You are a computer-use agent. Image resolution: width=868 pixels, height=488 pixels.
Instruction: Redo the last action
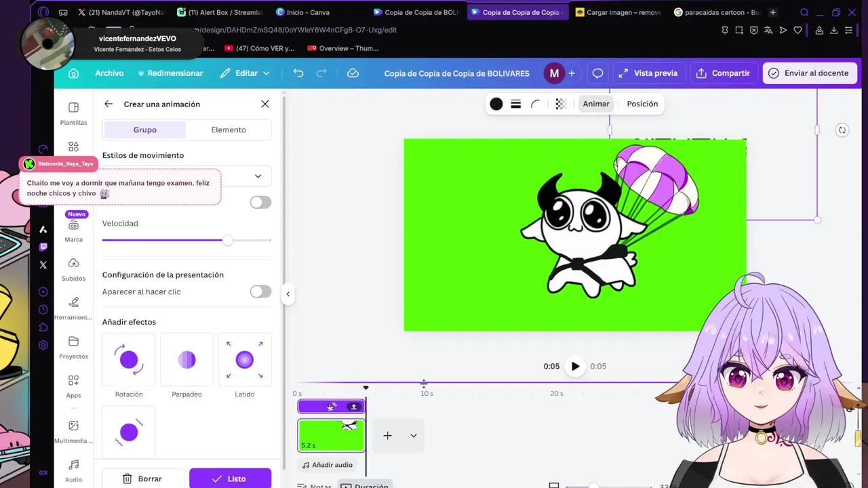tap(321, 73)
